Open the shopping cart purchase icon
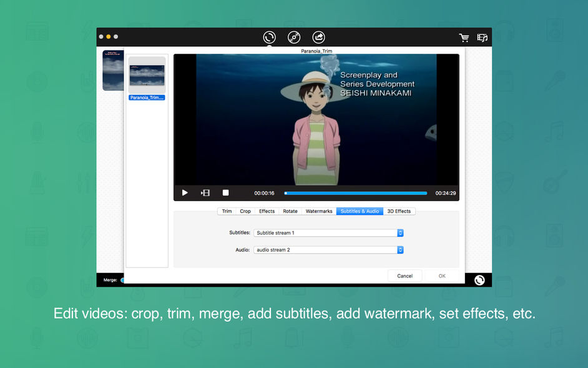The height and width of the screenshot is (368, 588). pyautogui.click(x=464, y=37)
